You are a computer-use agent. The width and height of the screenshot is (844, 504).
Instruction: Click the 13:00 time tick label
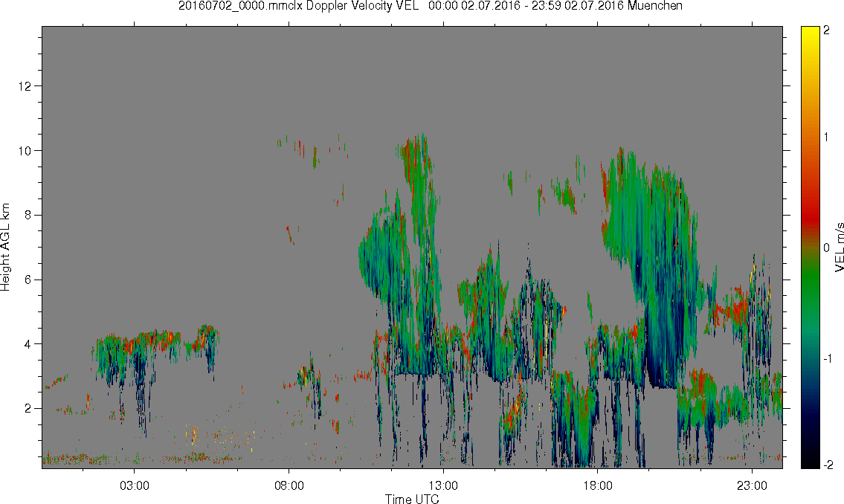(443, 485)
